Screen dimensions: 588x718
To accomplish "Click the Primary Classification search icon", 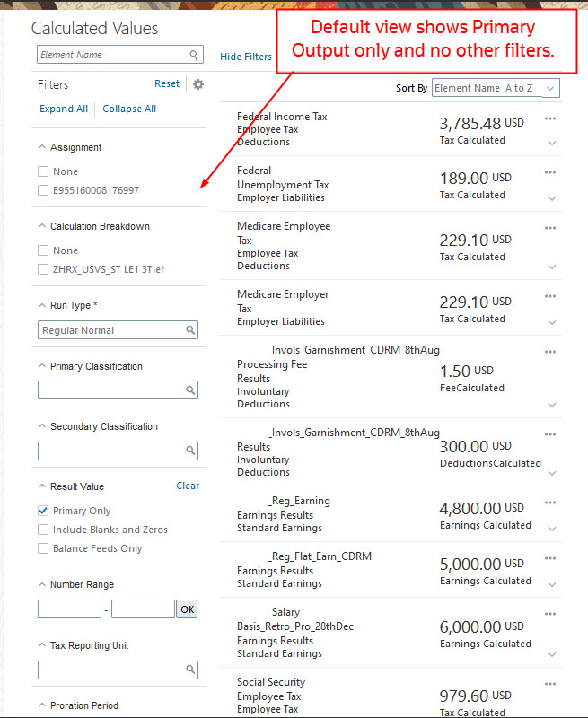I will tap(190, 390).
